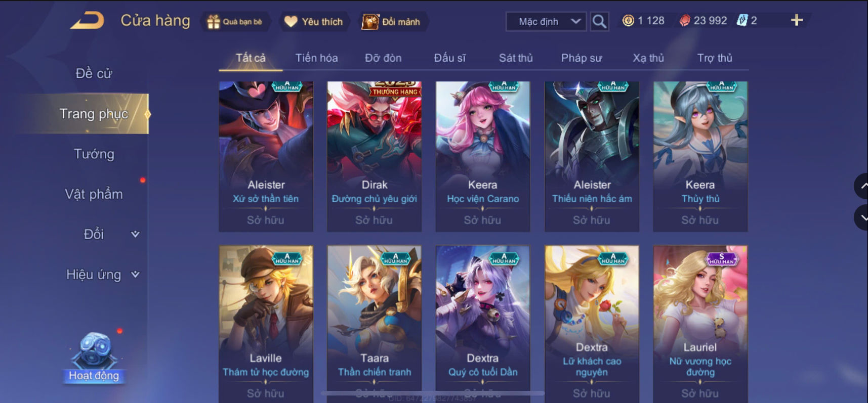
Task: Open Lauriel Nữ vương học đường skin
Action: point(700,324)
